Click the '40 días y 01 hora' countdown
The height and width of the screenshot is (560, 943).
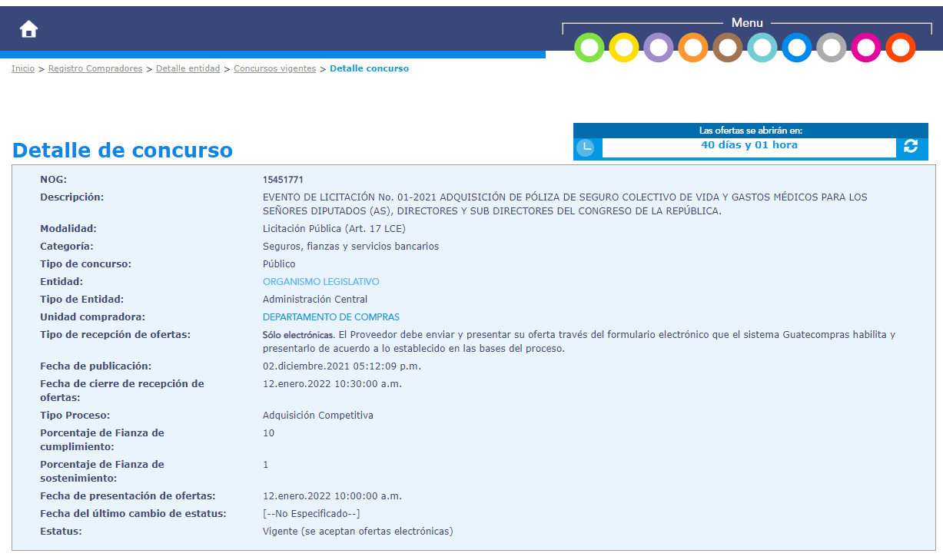(x=749, y=145)
